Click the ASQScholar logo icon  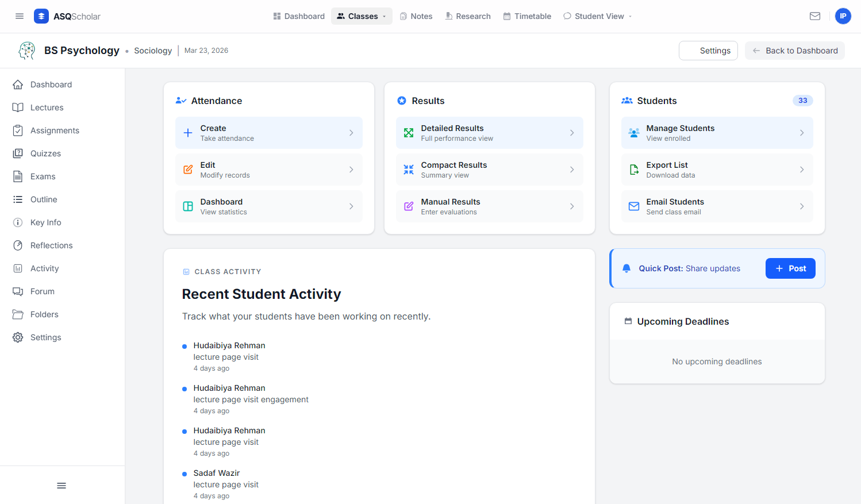coord(41,16)
